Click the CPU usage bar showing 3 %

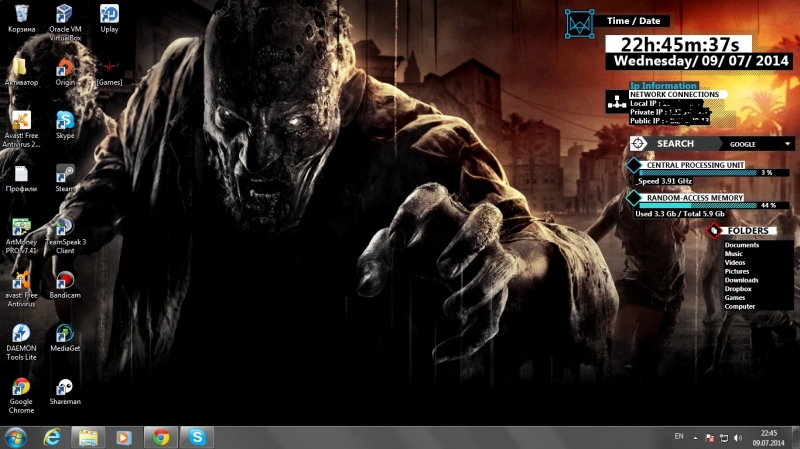pos(713,173)
